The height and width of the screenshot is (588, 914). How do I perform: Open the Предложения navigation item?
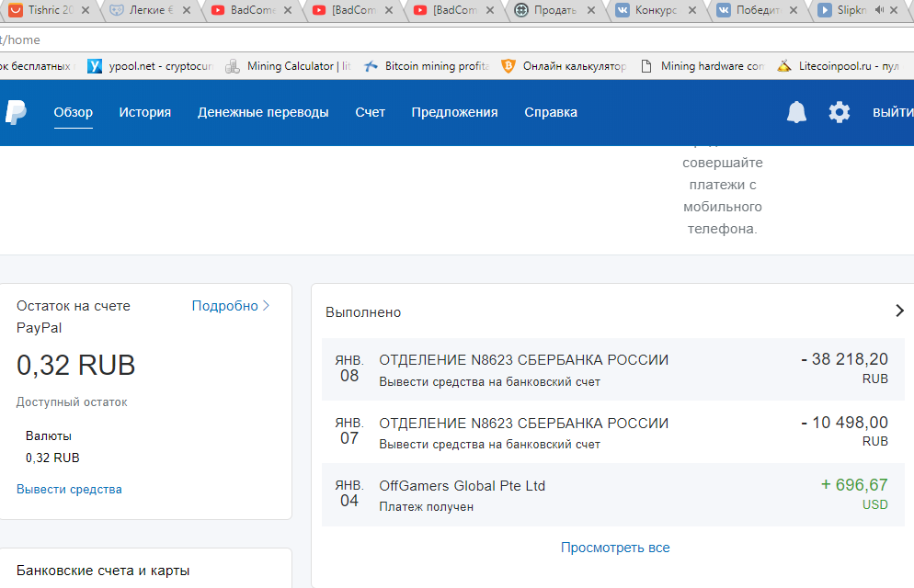[x=454, y=112]
